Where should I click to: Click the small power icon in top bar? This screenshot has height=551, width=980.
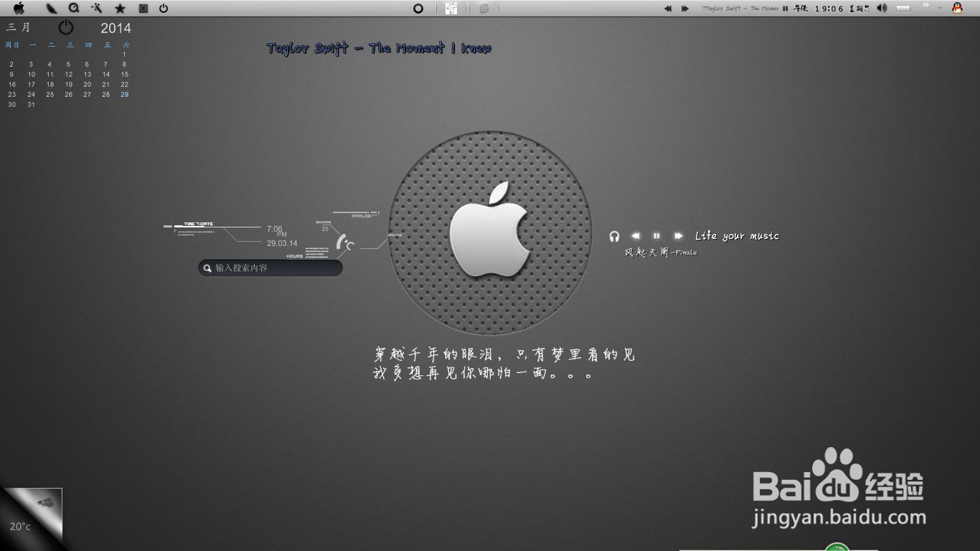pyautogui.click(x=164, y=9)
